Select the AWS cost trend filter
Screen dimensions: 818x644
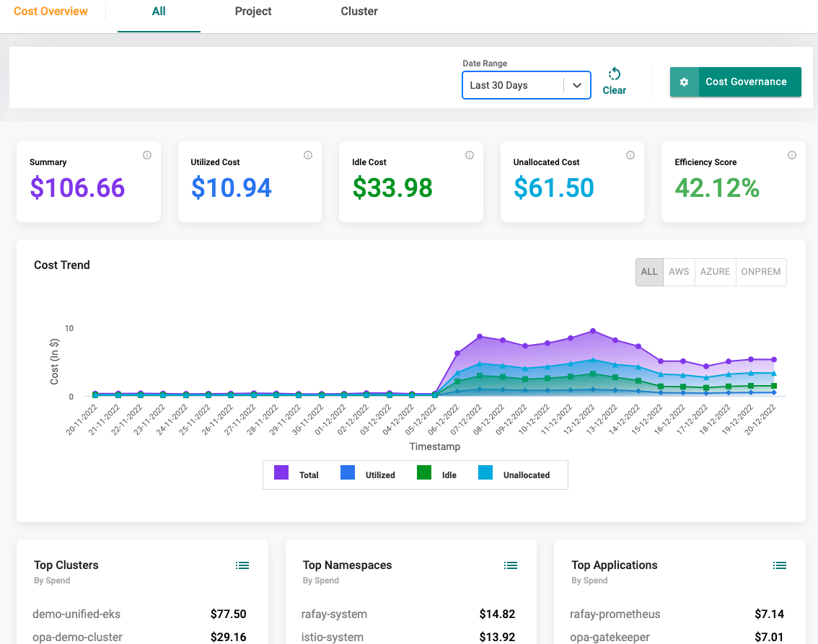[x=679, y=272]
